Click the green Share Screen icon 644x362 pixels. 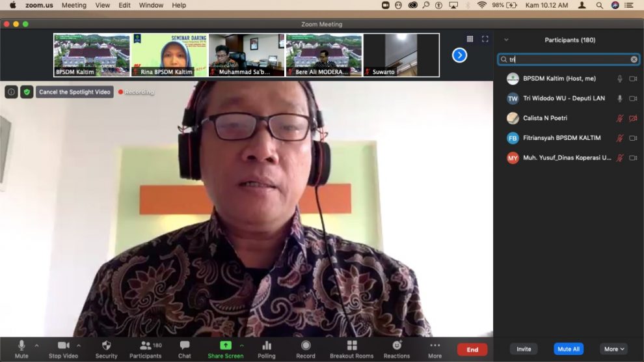tap(225, 346)
